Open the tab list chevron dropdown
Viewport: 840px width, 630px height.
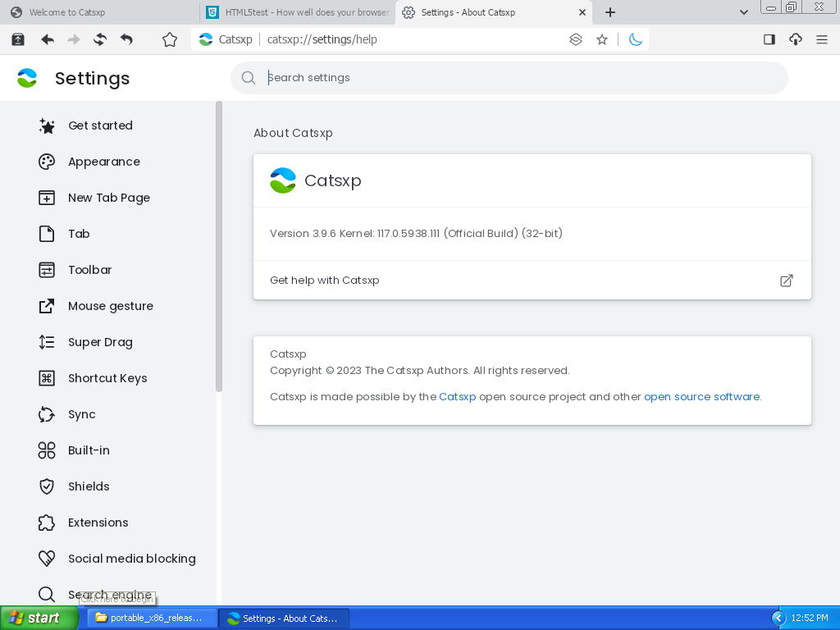[x=743, y=12]
